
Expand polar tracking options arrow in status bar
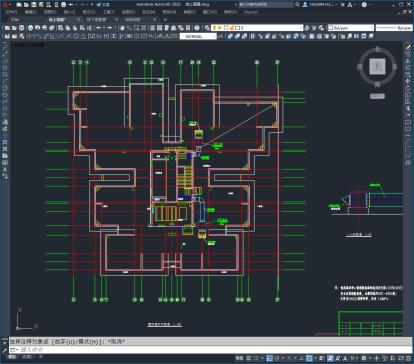pyautogui.click(x=282, y=358)
